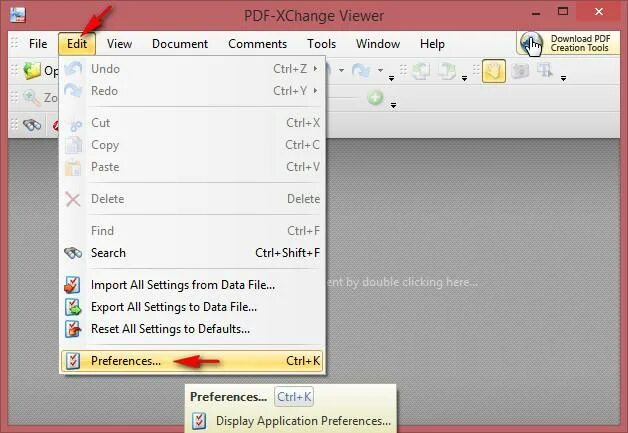This screenshot has height=433, width=628.
Task: Click the red X Delete icon
Action: pyautogui.click(x=73, y=199)
